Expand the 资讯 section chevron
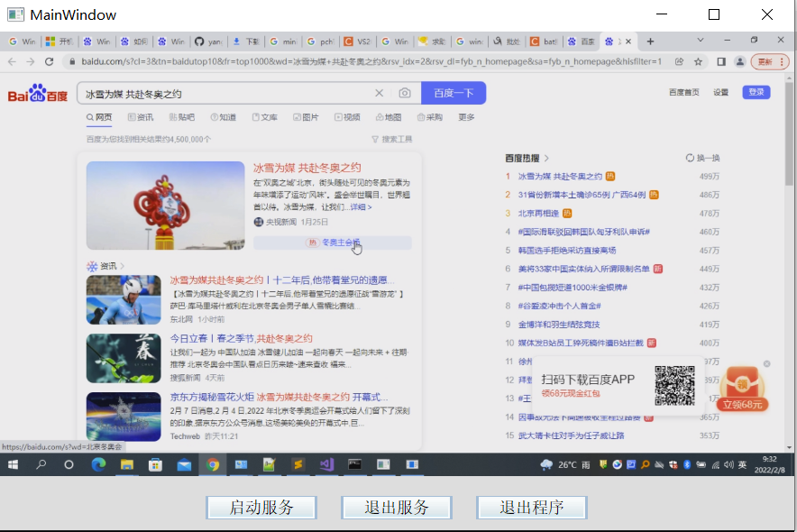The height and width of the screenshot is (532, 797). [x=123, y=266]
